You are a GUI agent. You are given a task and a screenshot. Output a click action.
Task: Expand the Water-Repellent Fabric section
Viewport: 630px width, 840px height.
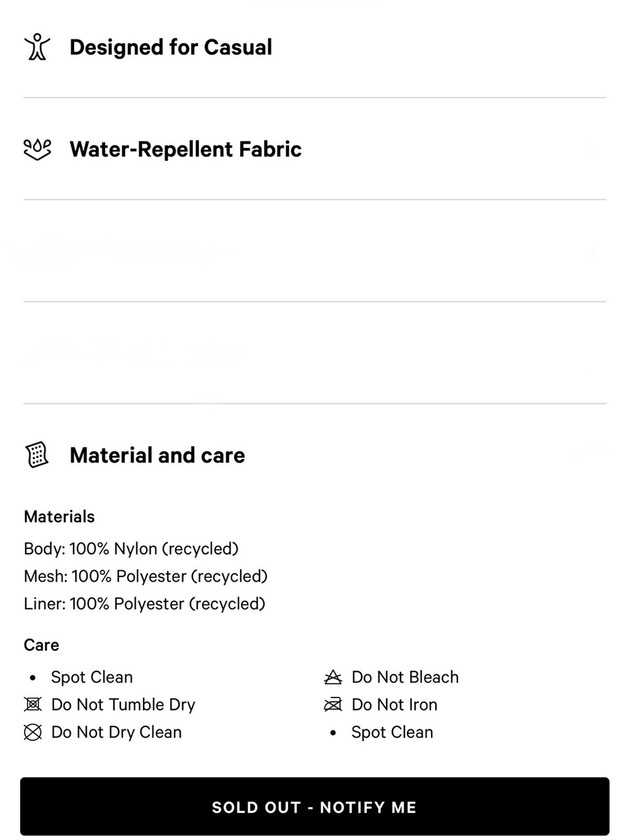pyautogui.click(x=314, y=149)
